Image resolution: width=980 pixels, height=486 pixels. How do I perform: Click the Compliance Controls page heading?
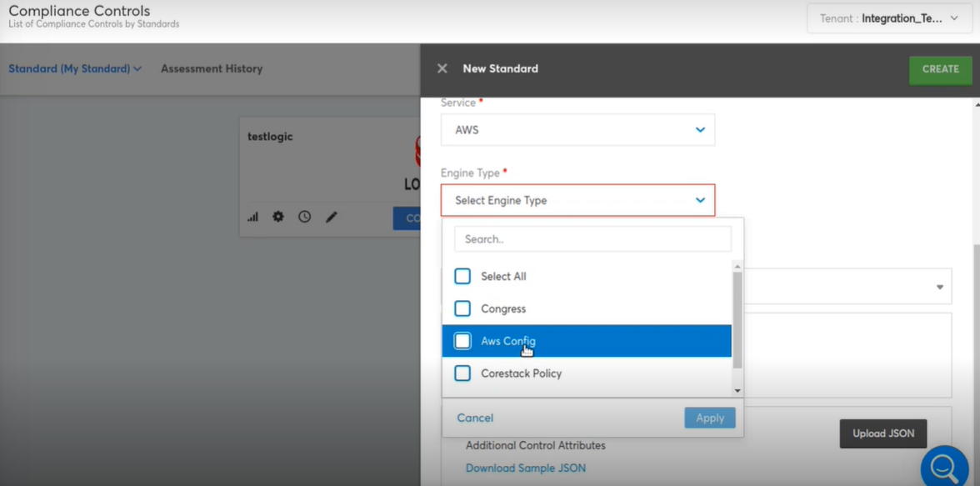(79, 12)
